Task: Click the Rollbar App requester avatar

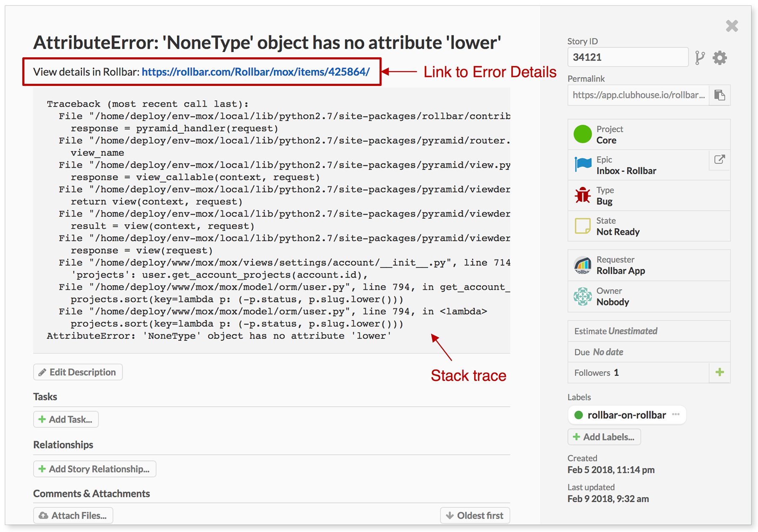Action: click(x=583, y=265)
